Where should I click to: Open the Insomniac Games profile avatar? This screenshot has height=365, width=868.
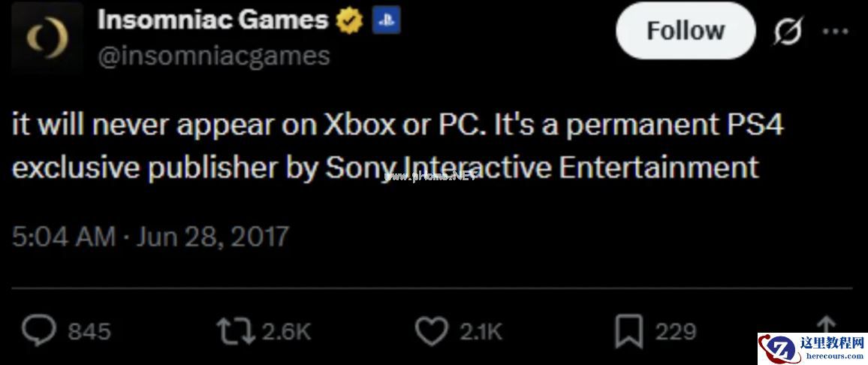[47, 36]
